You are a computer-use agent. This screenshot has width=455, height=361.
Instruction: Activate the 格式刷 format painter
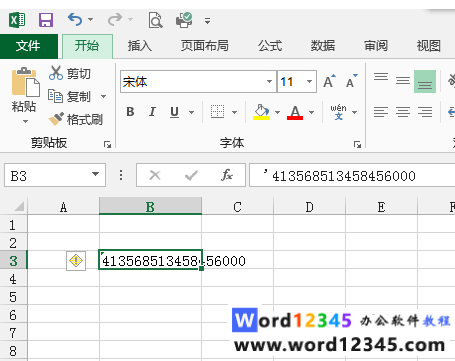76,119
